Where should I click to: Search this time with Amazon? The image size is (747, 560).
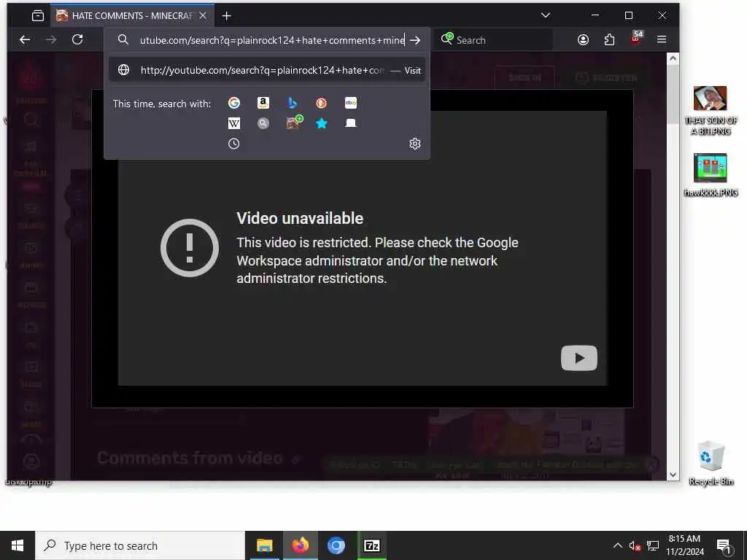point(263,103)
